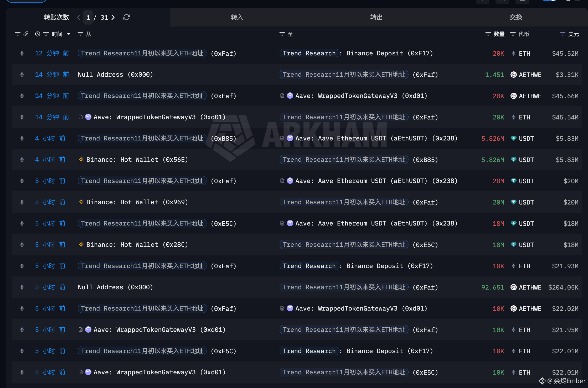Click the clock time-format icon
Screen dimensions: 588x388
click(38, 34)
